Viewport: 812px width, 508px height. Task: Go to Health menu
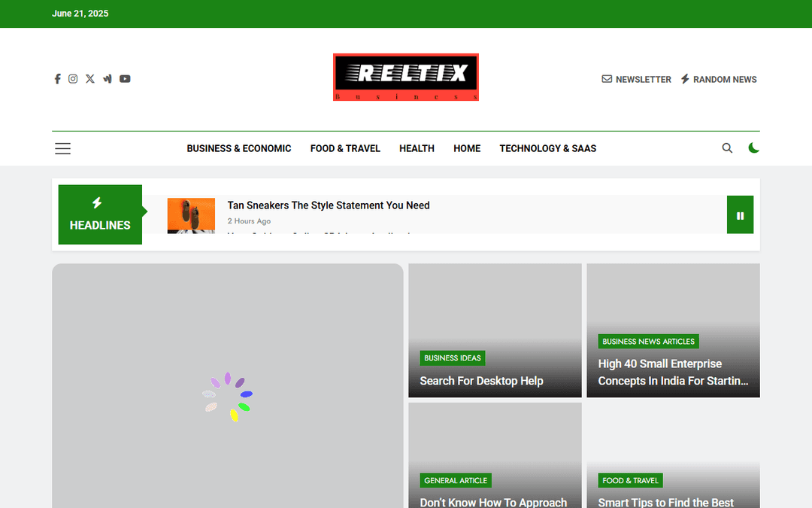point(417,149)
